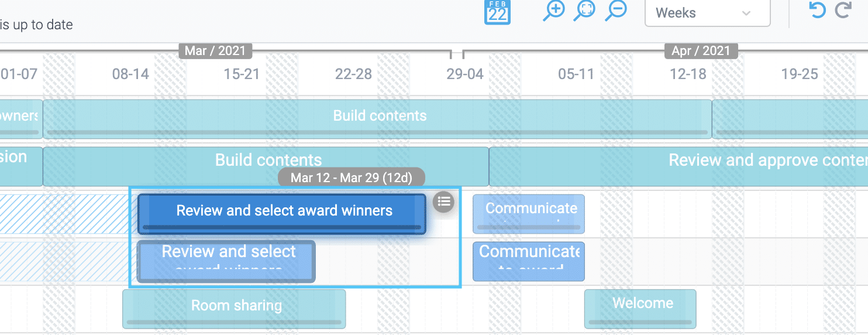Click the Mar / 2021 month label
Image resolution: width=868 pixels, height=335 pixels.
pyautogui.click(x=215, y=51)
